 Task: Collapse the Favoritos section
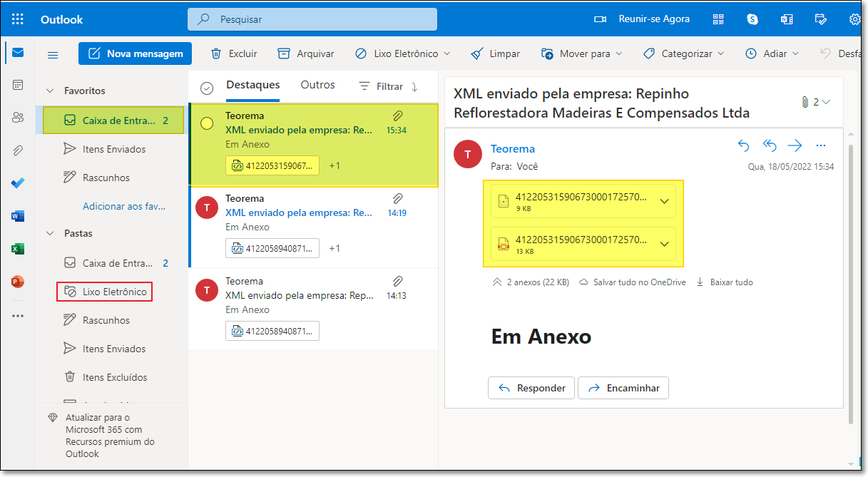(x=51, y=91)
